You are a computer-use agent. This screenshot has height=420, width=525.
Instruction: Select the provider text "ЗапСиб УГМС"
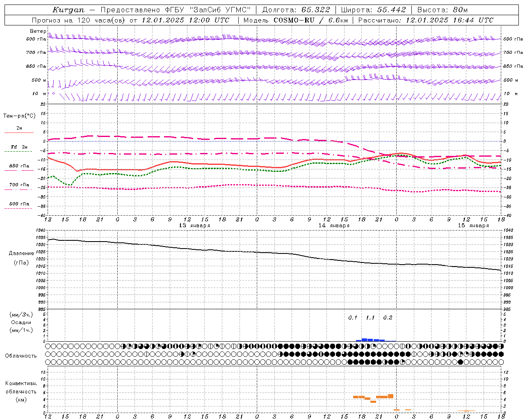coord(220,10)
